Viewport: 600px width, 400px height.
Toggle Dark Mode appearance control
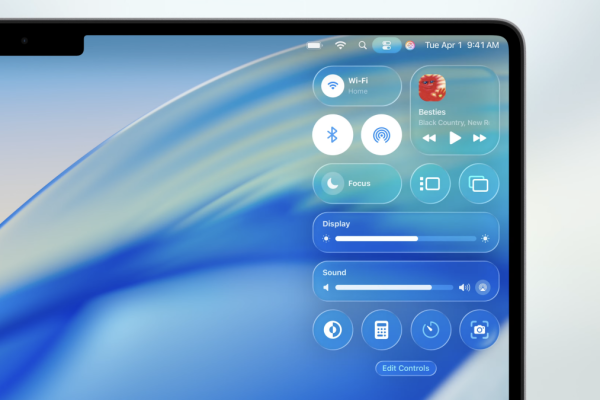333,330
